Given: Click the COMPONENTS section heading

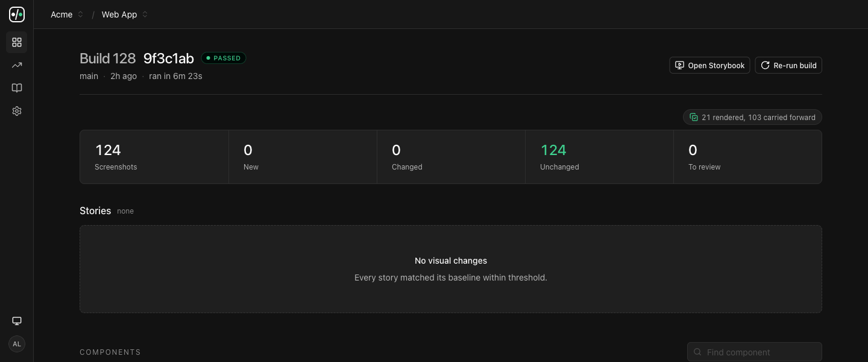Looking at the screenshot, I should [110, 352].
